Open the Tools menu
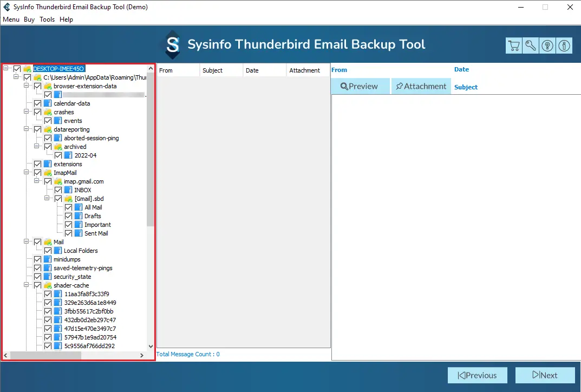 [x=47, y=19]
